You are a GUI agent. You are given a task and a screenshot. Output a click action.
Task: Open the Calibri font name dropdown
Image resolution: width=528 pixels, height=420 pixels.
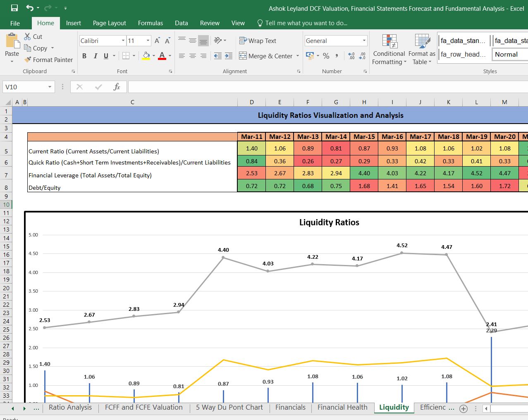pos(123,41)
